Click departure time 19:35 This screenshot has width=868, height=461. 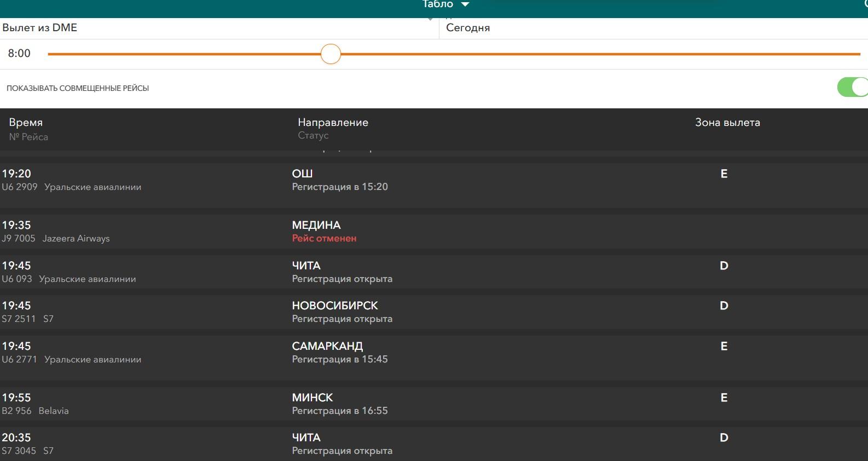click(16, 225)
